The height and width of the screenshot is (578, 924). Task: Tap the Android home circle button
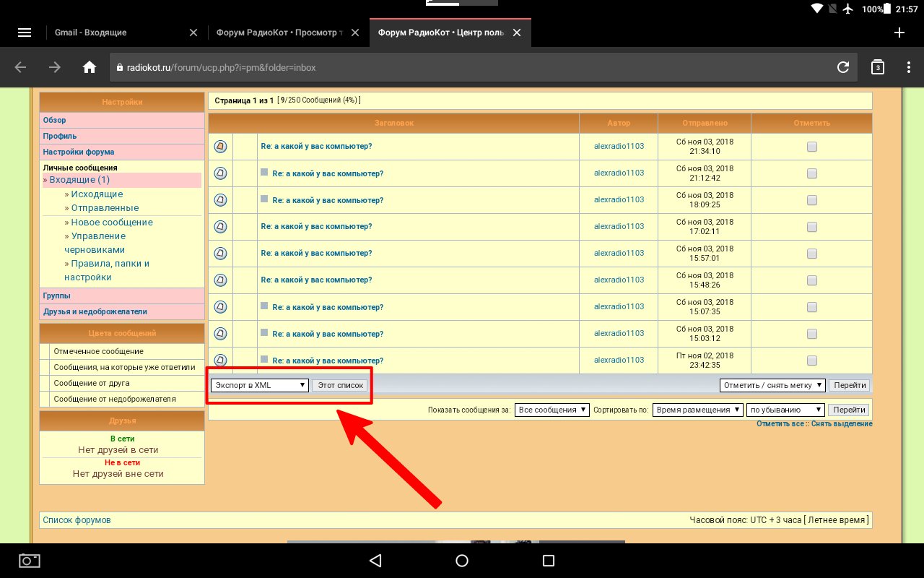pyautogui.click(x=462, y=561)
